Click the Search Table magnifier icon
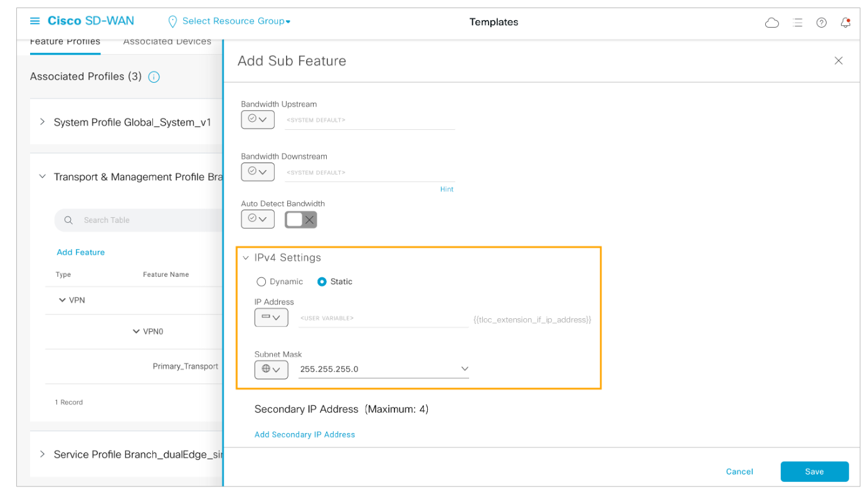This screenshot has width=868, height=492. (69, 220)
